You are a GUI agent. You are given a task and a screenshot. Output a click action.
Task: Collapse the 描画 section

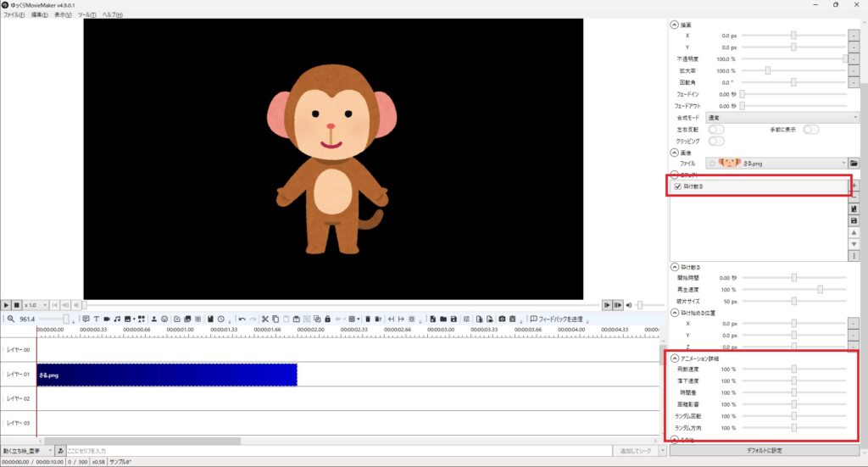(x=674, y=25)
